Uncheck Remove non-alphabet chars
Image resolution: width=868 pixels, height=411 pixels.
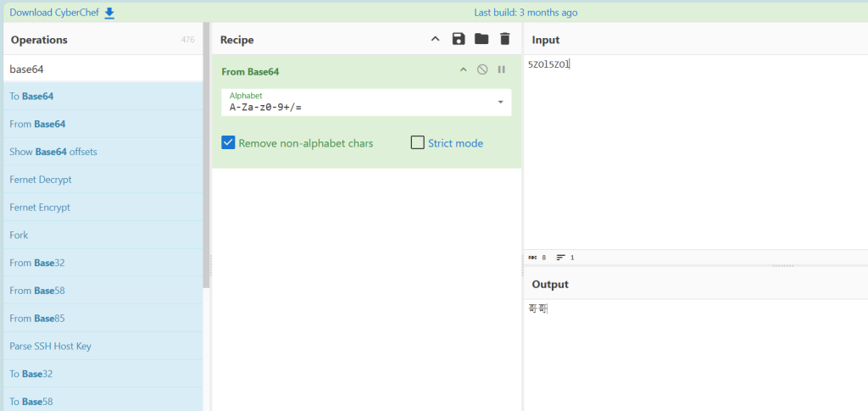[x=228, y=142]
